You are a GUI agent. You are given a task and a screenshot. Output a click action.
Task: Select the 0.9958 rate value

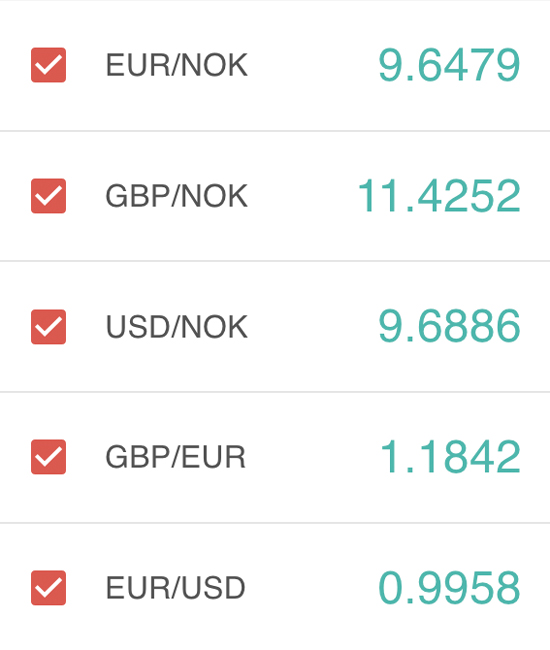[x=449, y=588]
